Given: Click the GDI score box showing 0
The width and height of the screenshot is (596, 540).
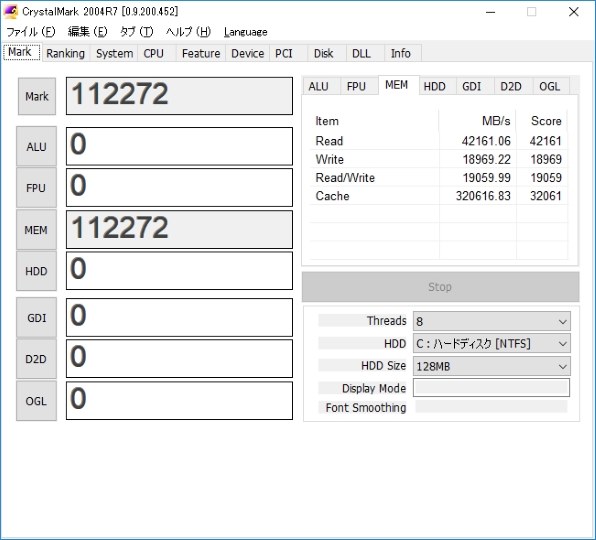Looking at the screenshot, I should point(179,318).
